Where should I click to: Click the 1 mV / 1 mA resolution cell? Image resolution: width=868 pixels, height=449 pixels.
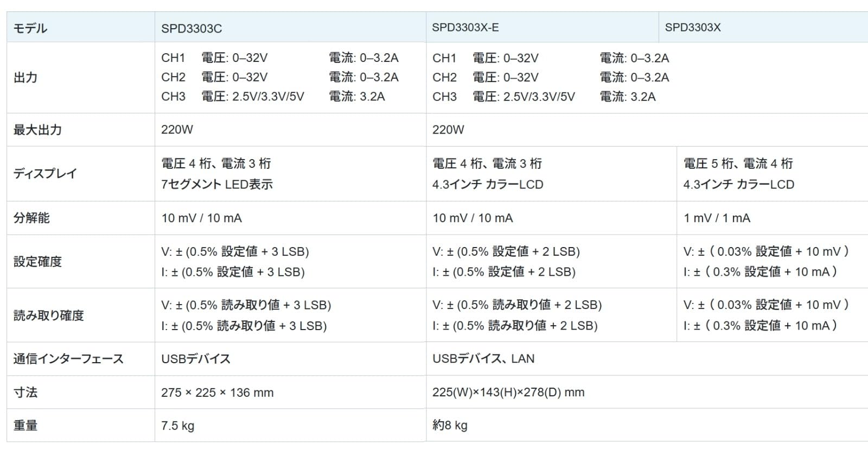pyautogui.click(x=717, y=218)
